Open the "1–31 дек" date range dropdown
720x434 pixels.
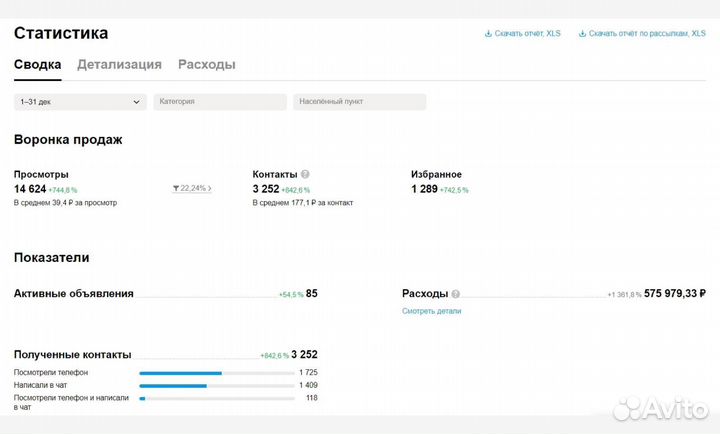pyautogui.click(x=80, y=102)
